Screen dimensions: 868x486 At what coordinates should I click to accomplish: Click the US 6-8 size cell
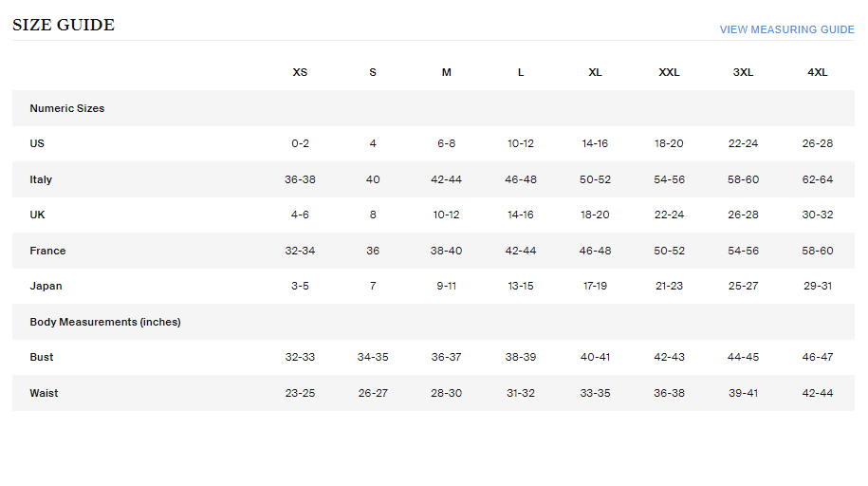(x=446, y=143)
